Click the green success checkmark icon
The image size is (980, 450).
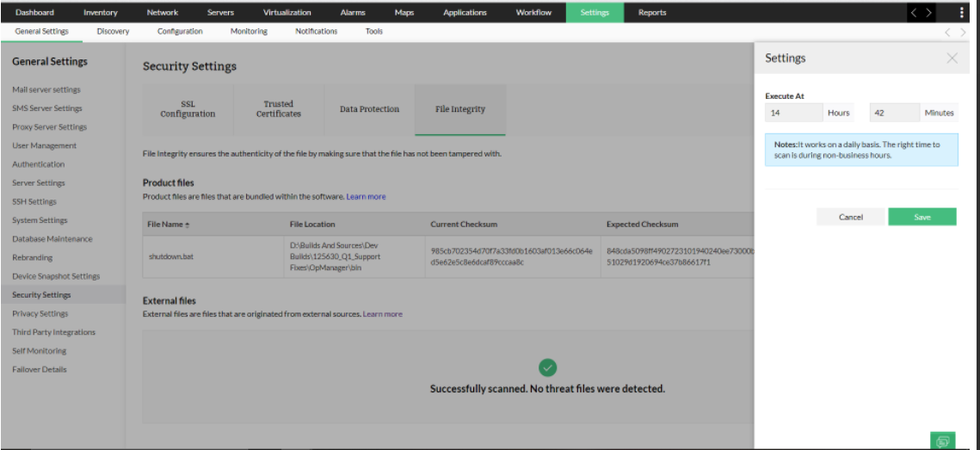(547, 367)
